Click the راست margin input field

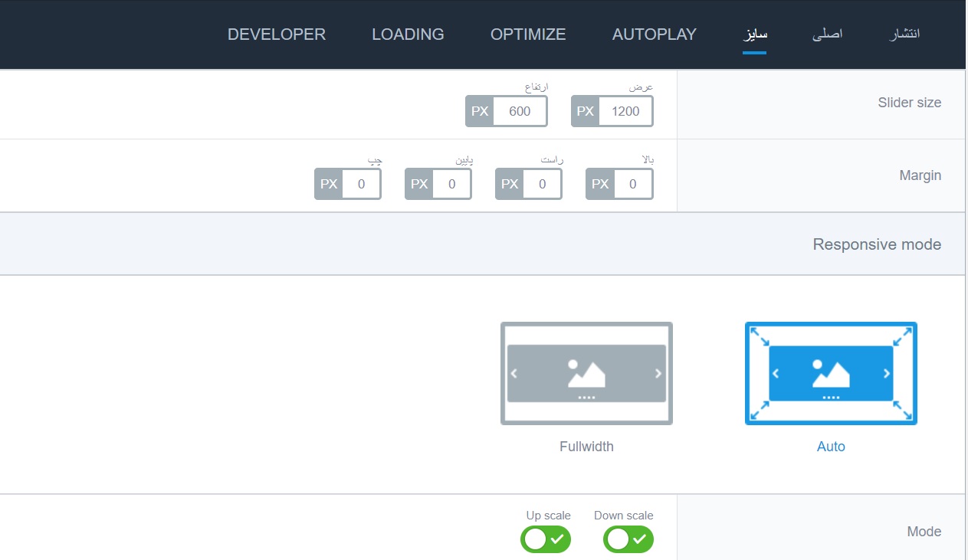pyautogui.click(x=543, y=184)
